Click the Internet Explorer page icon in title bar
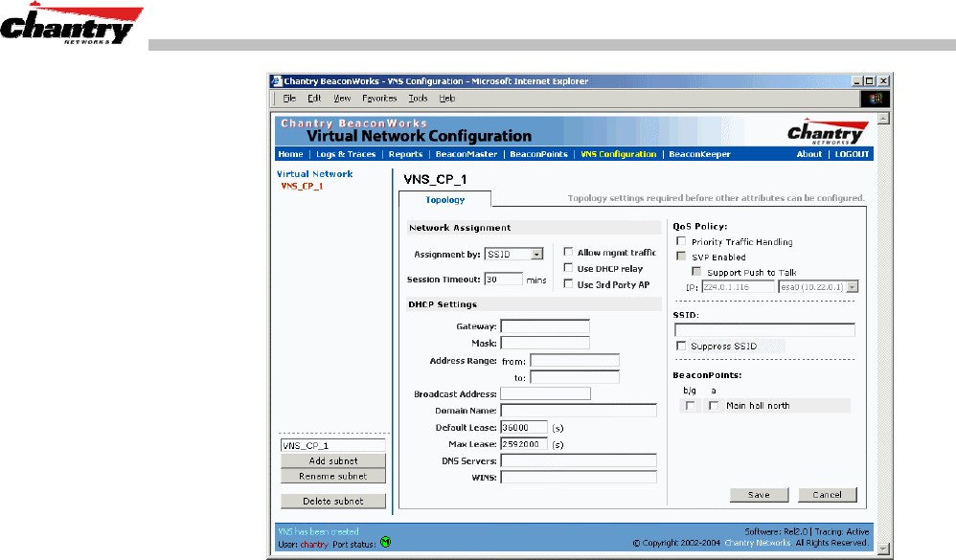The width and height of the screenshot is (956, 560). tap(277, 81)
